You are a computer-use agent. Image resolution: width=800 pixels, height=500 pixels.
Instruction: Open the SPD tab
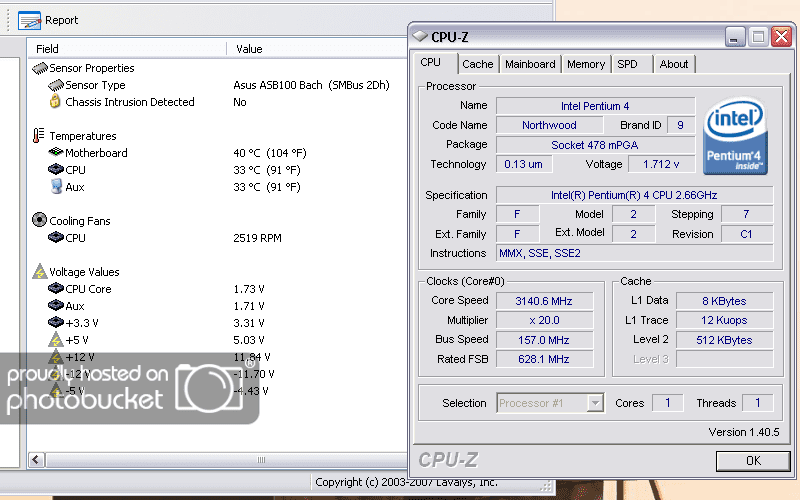(632, 64)
